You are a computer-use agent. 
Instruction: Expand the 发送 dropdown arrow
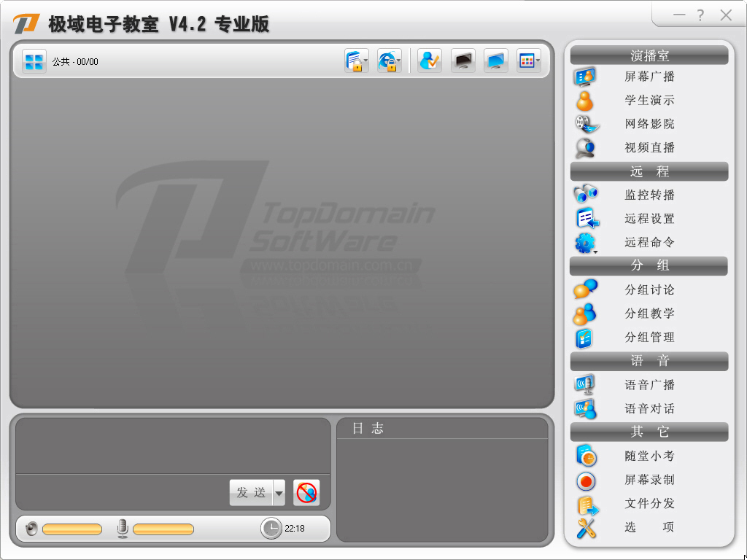pyautogui.click(x=279, y=493)
